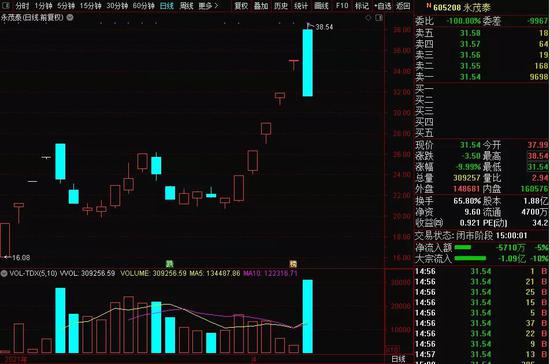Select the 60分钟 chart period
The image size is (550, 364).
(143, 6)
